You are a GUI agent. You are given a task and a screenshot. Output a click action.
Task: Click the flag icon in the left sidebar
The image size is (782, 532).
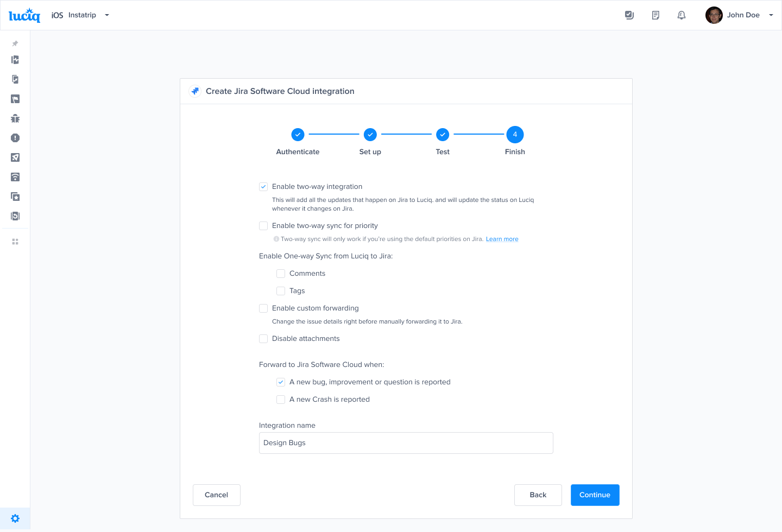click(15, 99)
